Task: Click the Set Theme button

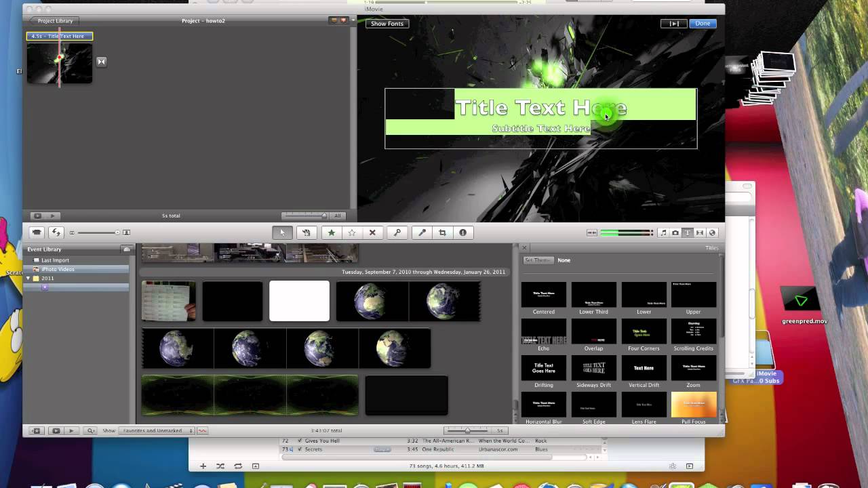Action: pos(538,260)
